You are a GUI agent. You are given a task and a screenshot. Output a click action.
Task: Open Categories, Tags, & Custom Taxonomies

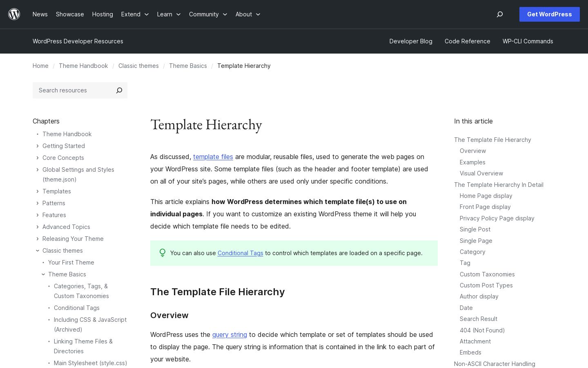(x=81, y=291)
